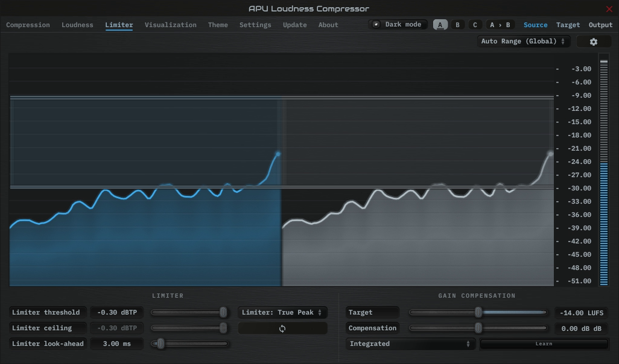Open the About tab
Screen dimensions: 619x364
pyautogui.click(x=328, y=25)
